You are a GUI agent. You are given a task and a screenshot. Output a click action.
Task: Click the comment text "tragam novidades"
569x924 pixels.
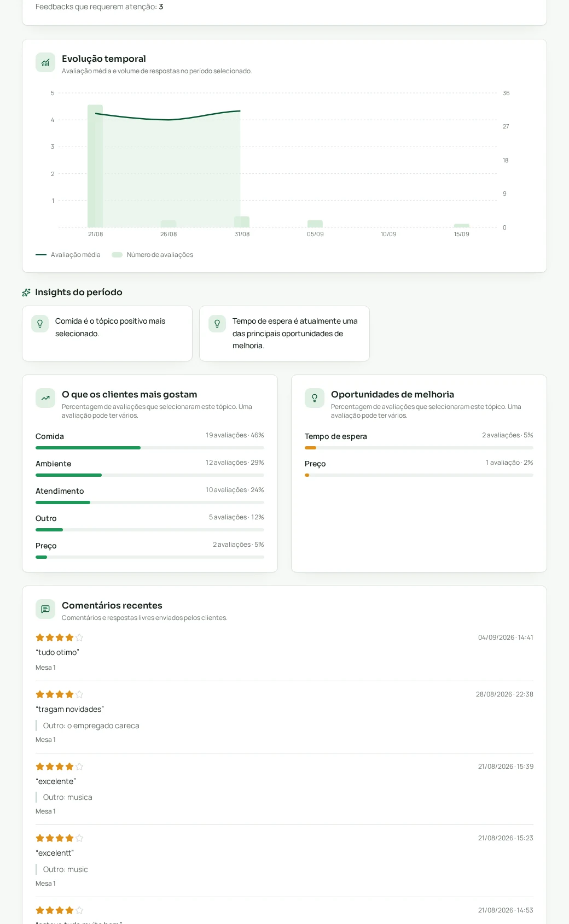[69, 709]
